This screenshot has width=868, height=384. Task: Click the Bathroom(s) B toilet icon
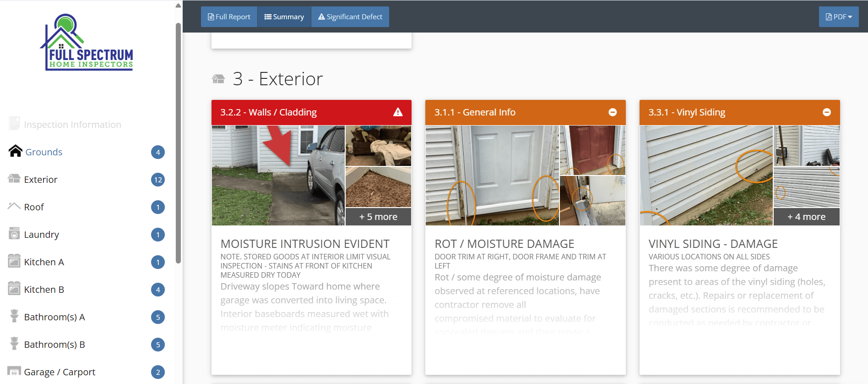click(14, 343)
